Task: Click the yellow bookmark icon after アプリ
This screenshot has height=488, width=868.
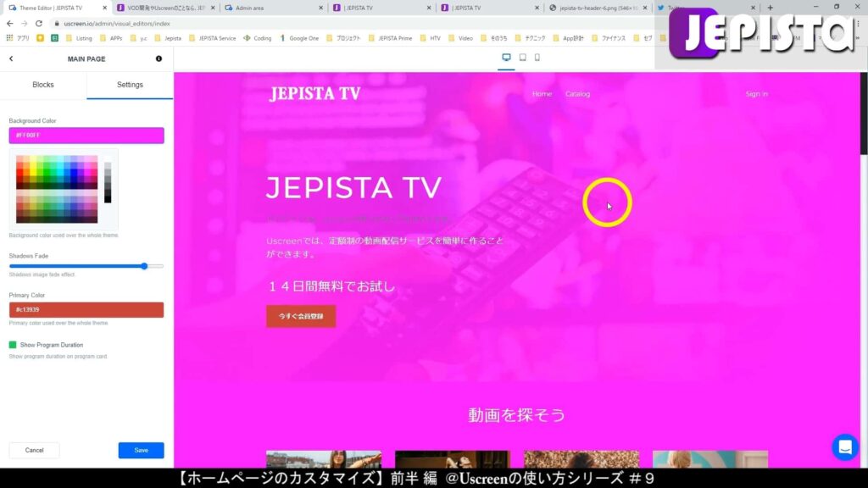Action: (41, 38)
